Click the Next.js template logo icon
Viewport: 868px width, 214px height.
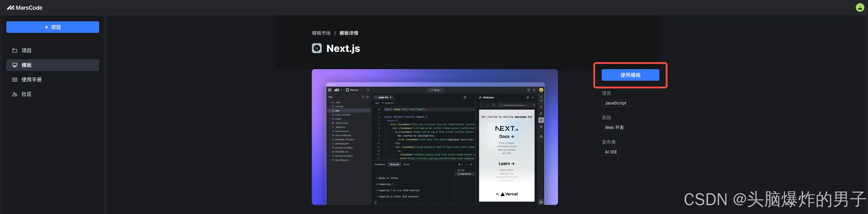(317, 48)
